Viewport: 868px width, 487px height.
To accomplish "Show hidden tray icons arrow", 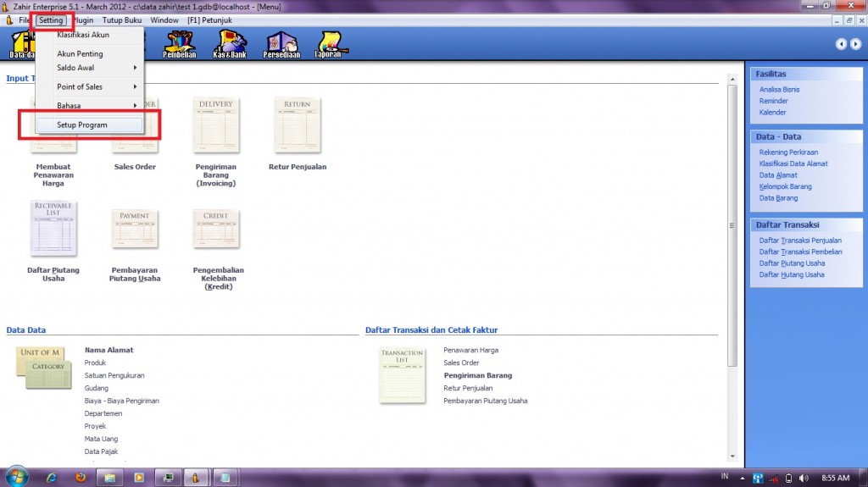I will coord(742,479).
